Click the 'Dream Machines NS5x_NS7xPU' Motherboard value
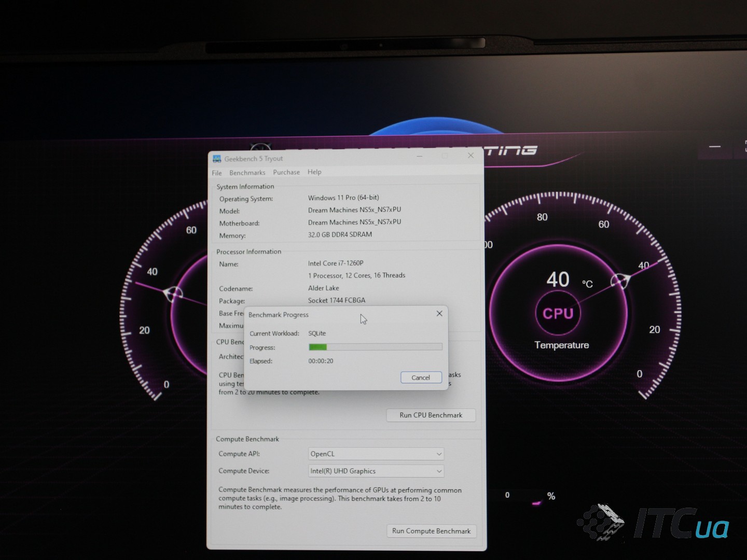This screenshot has width=747, height=560. tap(354, 222)
